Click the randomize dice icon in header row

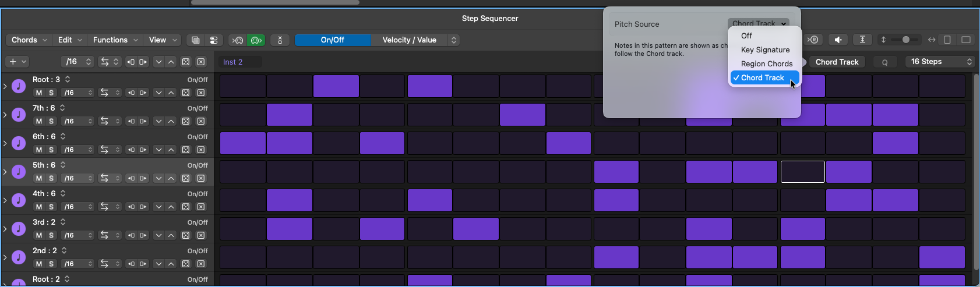tap(186, 62)
